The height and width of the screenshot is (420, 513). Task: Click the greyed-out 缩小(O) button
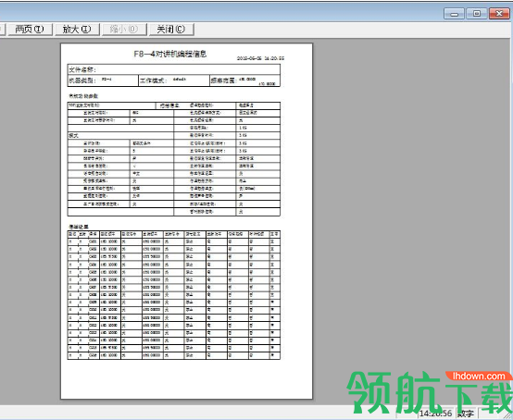coord(124,30)
